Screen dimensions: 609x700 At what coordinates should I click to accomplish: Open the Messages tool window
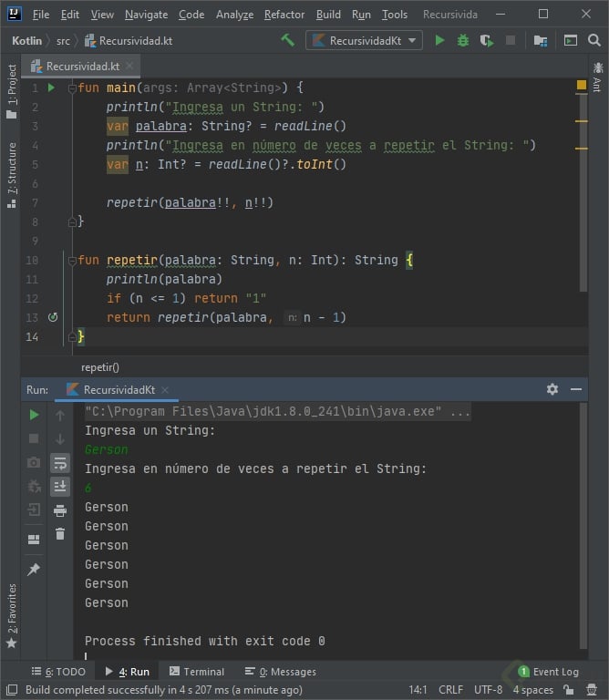281,672
